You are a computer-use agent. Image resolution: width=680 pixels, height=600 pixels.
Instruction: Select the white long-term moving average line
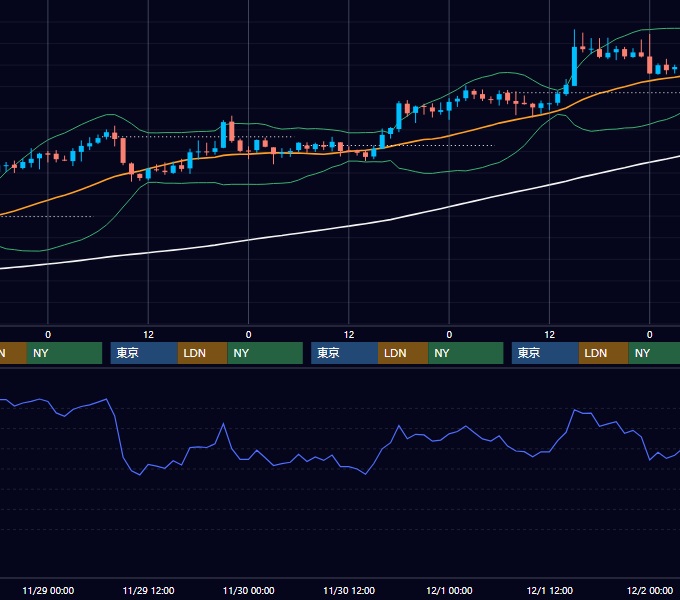(x=347, y=227)
